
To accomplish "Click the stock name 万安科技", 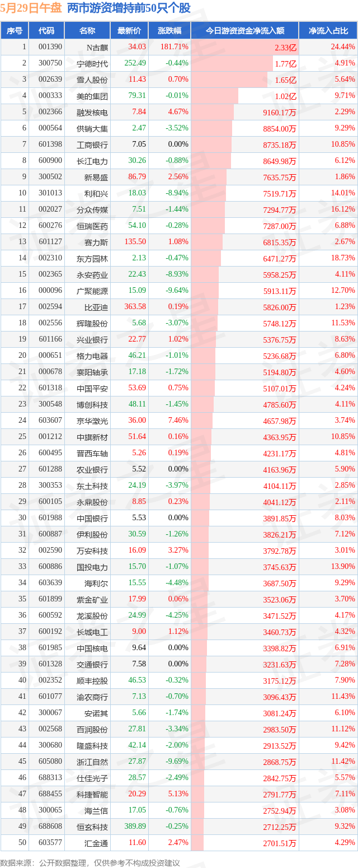I will (x=92, y=551).
